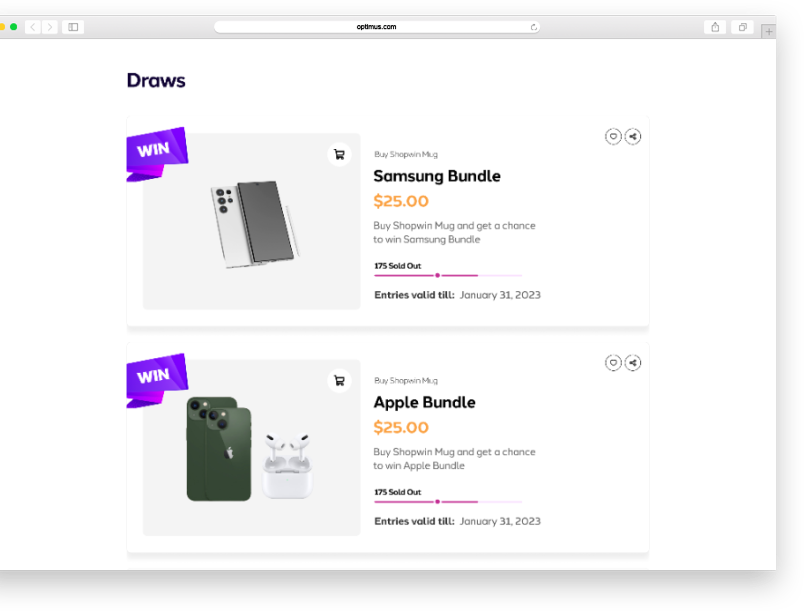Viewport: 804px width, 612px height.
Task: Add Samsung Bundle to cart
Action: tap(339, 155)
